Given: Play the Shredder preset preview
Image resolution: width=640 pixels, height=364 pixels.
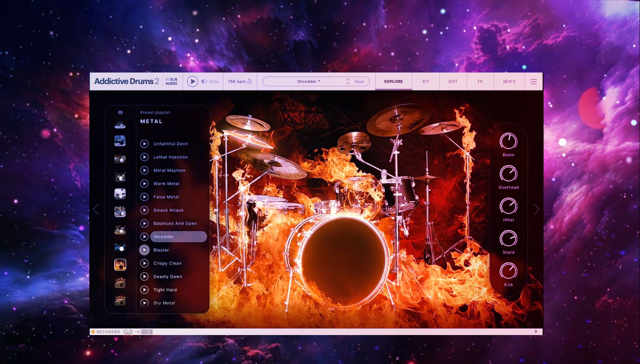Looking at the screenshot, I should pyautogui.click(x=144, y=237).
